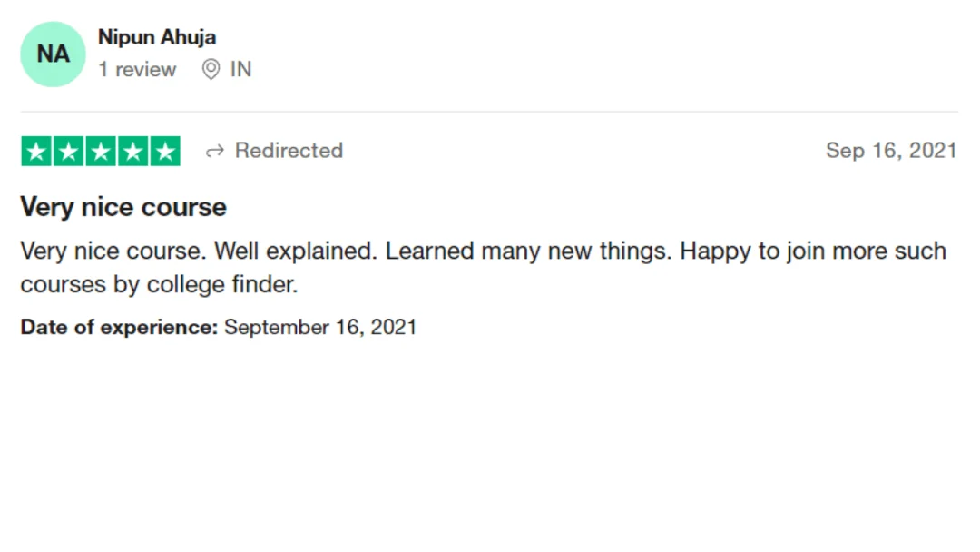Click 'Happy to join more such' text
Image resolution: width=980 pixels, height=552 pixels.
tap(813, 251)
